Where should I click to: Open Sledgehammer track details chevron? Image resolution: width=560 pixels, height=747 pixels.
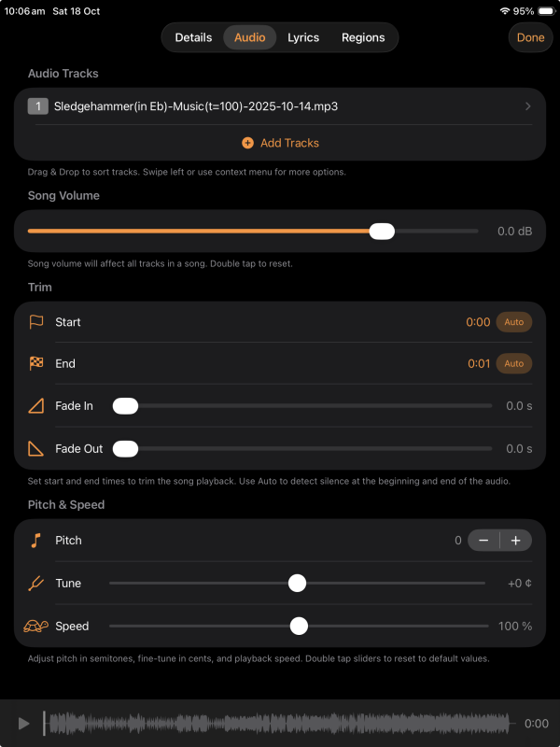[x=527, y=106]
